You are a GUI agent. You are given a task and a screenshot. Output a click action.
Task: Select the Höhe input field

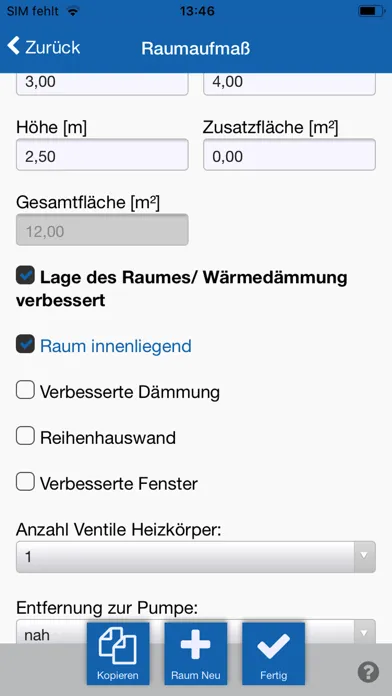pos(102,154)
